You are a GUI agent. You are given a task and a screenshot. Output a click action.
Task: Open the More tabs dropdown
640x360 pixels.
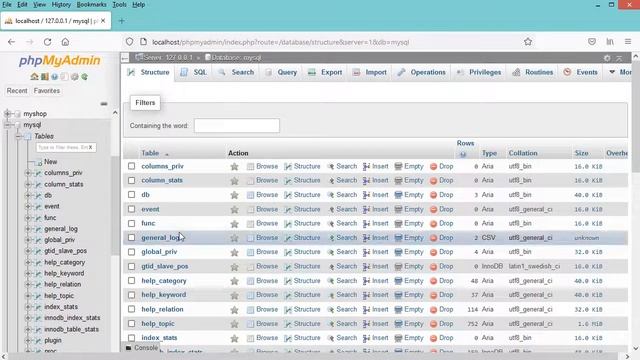click(x=620, y=72)
